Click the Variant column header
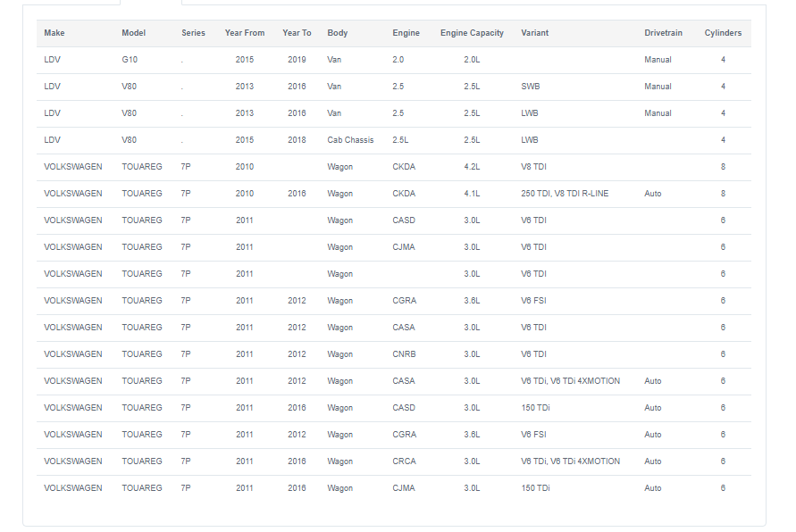 534,33
